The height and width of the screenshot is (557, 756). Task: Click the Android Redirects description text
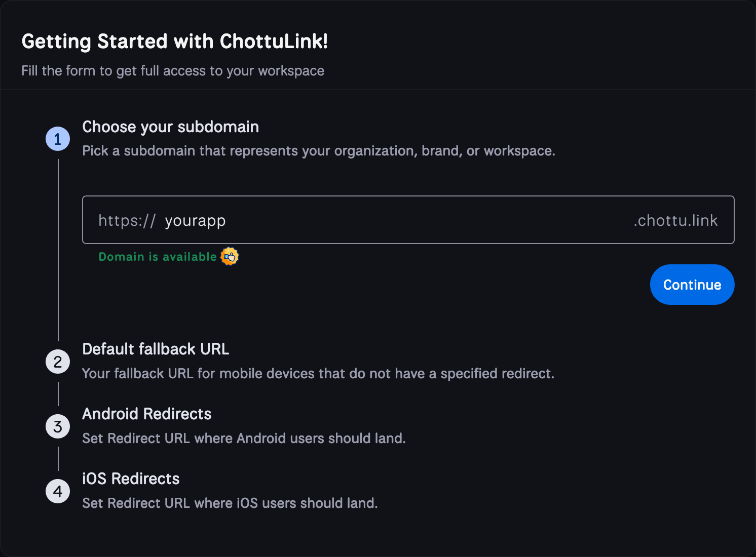coord(244,439)
